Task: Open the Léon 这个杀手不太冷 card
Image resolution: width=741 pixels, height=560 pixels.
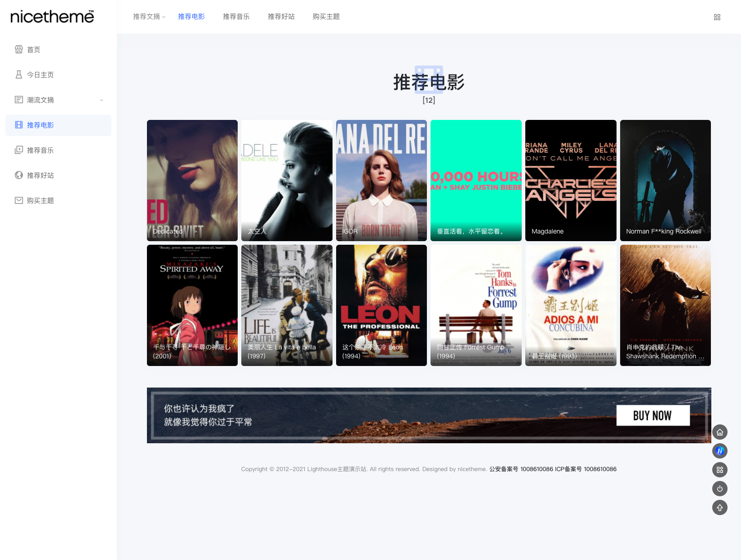Action: tap(382, 305)
